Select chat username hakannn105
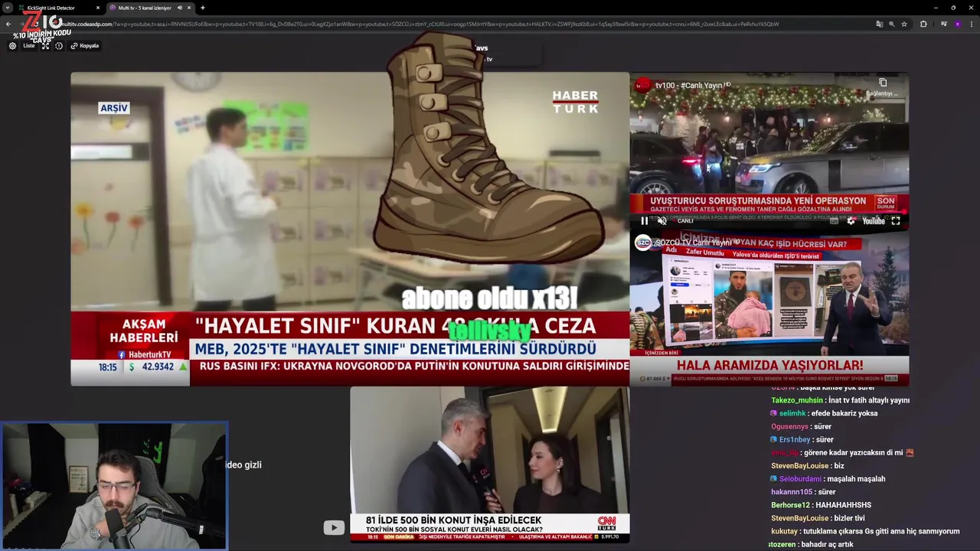Image resolution: width=980 pixels, height=551 pixels. (x=792, y=491)
